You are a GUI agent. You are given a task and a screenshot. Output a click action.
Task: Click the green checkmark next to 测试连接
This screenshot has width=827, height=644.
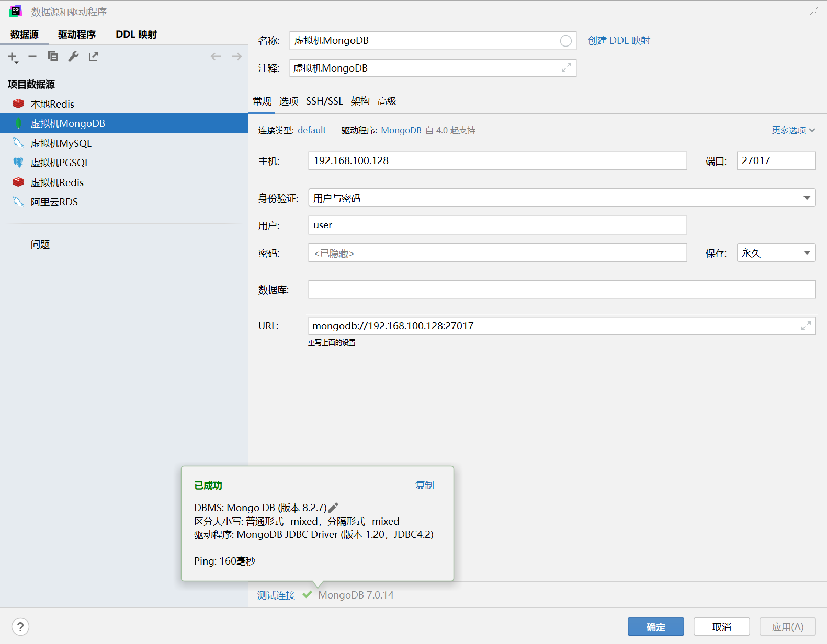point(307,594)
